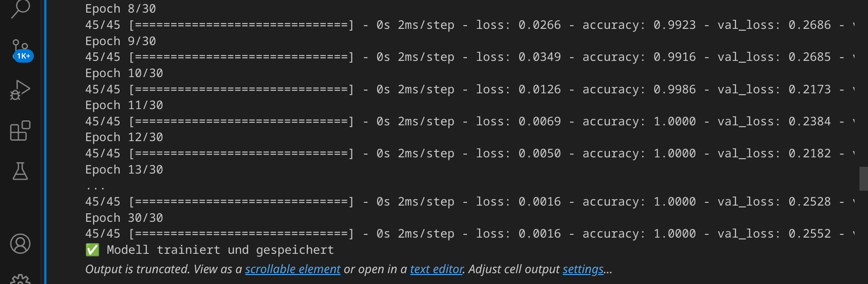Click the green checkmark emoji in output
This screenshot has height=284, width=868.
coord(92,250)
